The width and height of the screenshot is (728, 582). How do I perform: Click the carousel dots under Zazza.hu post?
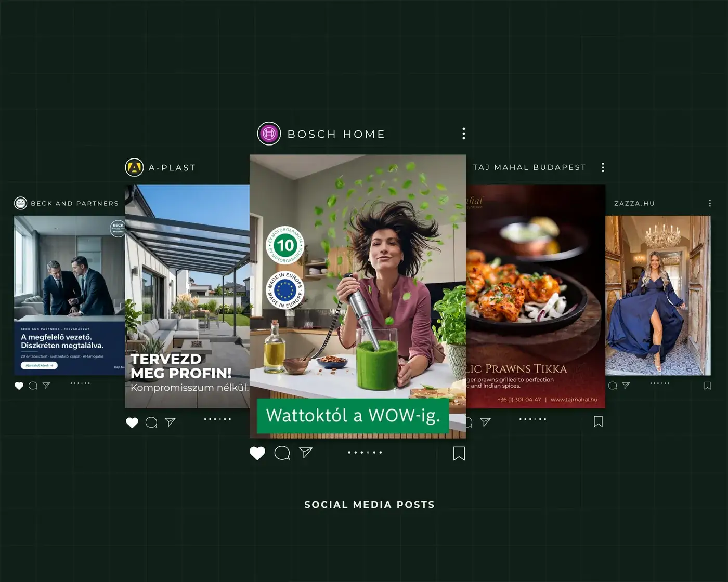pos(660,383)
